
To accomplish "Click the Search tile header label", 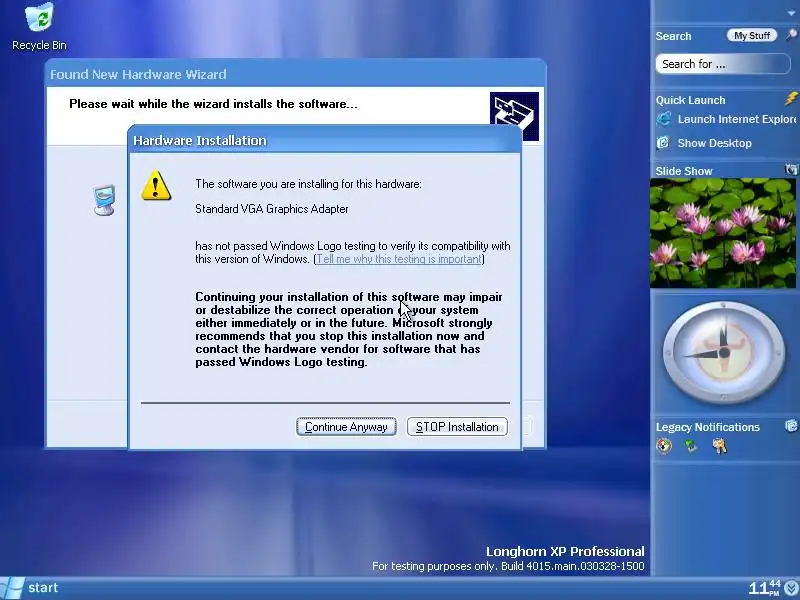I will [673, 36].
